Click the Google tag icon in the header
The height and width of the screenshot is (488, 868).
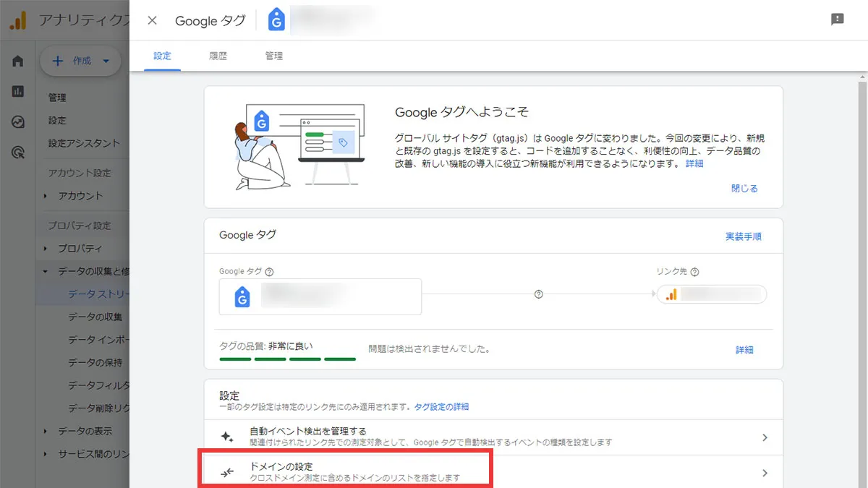[x=277, y=20]
